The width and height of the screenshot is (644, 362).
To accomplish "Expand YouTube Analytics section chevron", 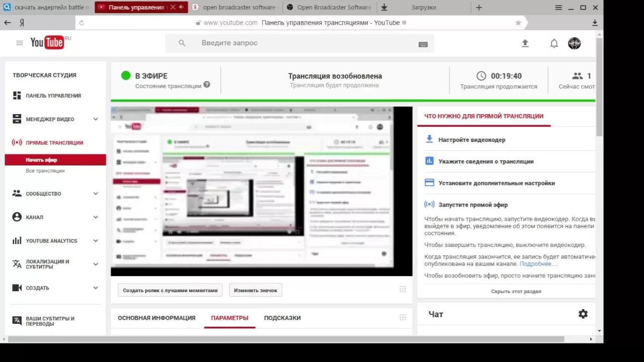I will point(96,241).
